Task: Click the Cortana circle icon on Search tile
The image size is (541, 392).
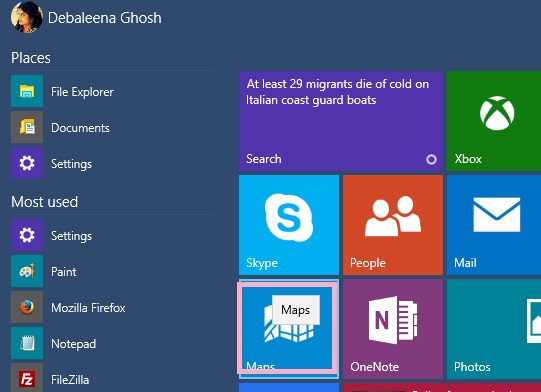Action: 431,159
